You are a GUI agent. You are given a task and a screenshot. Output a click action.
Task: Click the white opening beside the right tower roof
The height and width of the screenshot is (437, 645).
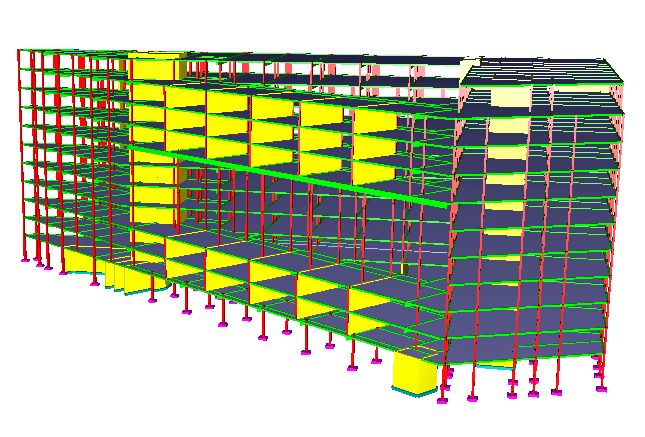coord(468,69)
